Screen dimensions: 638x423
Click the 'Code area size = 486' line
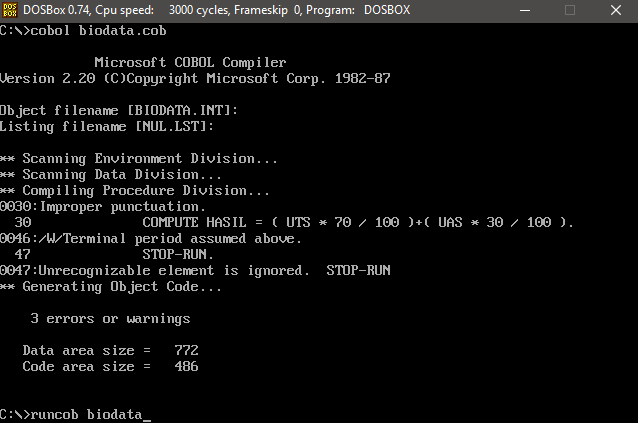111,366
